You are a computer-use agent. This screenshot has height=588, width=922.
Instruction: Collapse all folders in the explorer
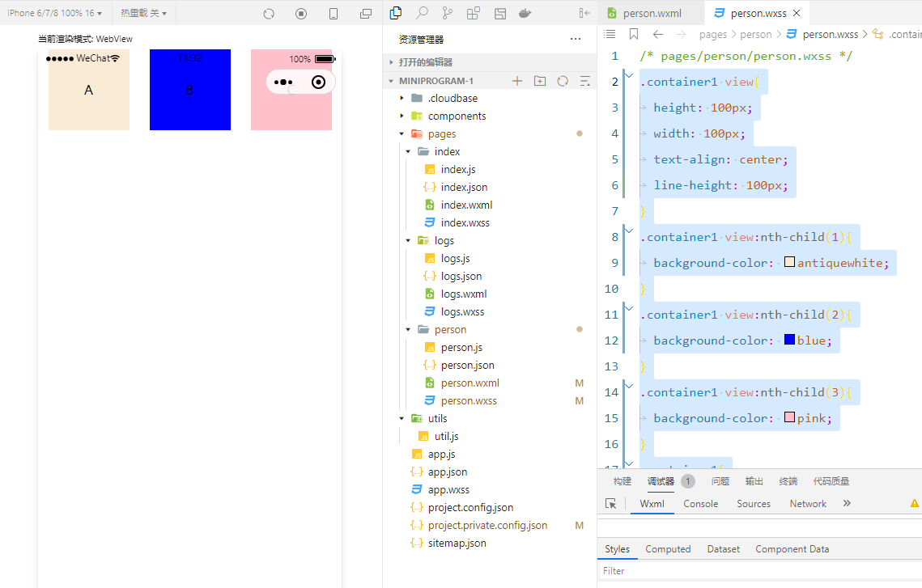point(585,81)
